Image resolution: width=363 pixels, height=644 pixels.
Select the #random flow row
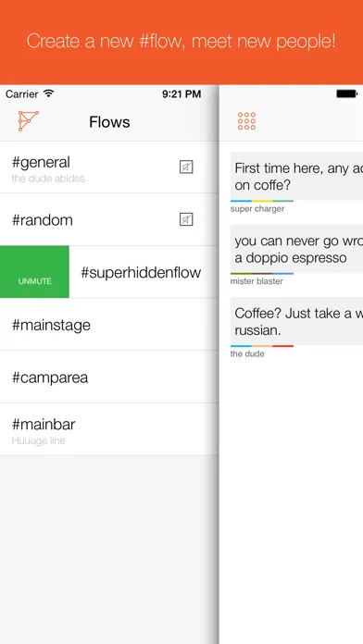[x=109, y=219]
